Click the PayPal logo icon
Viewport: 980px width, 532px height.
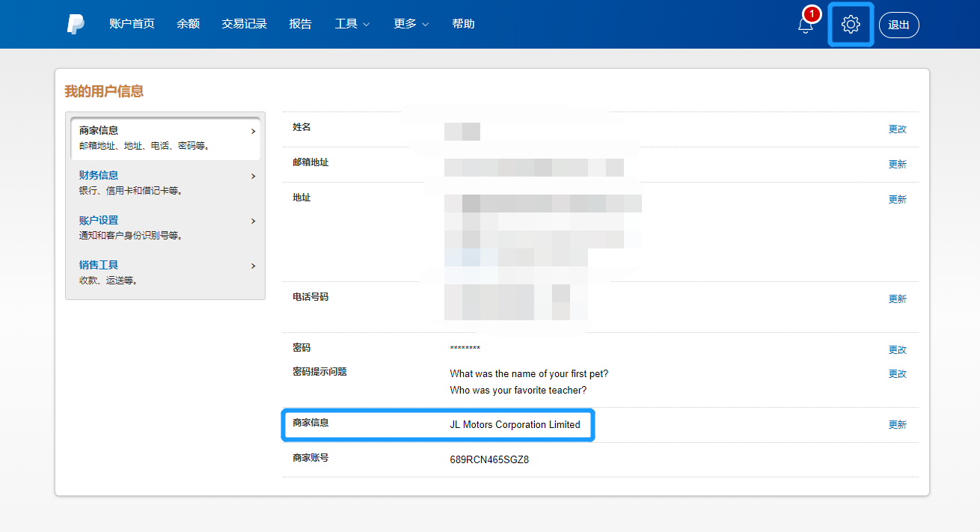point(76,24)
